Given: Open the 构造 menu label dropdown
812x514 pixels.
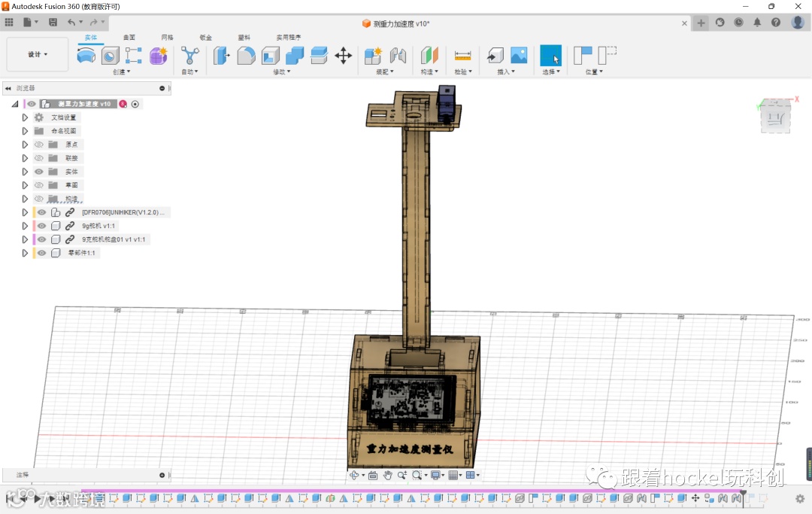Looking at the screenshot, I should click(x=429, y=72).
